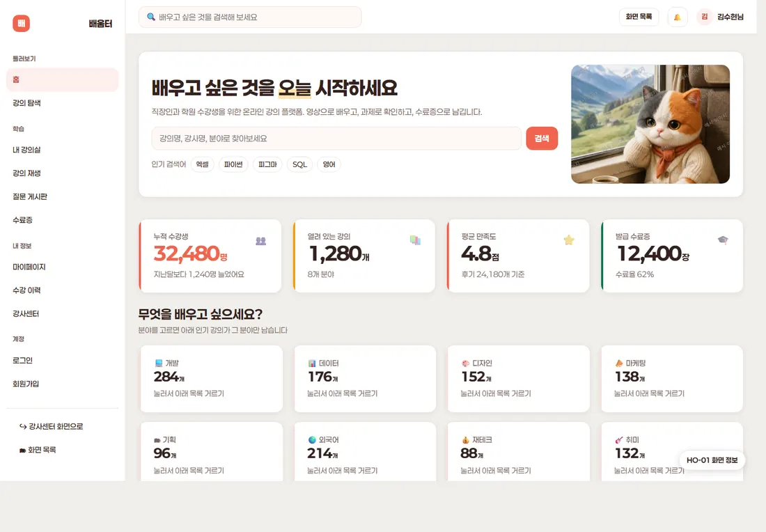Click the 개발 laptop icon
Screen dimensions: 766x532
pyautogui.click(x=159, y=363)
